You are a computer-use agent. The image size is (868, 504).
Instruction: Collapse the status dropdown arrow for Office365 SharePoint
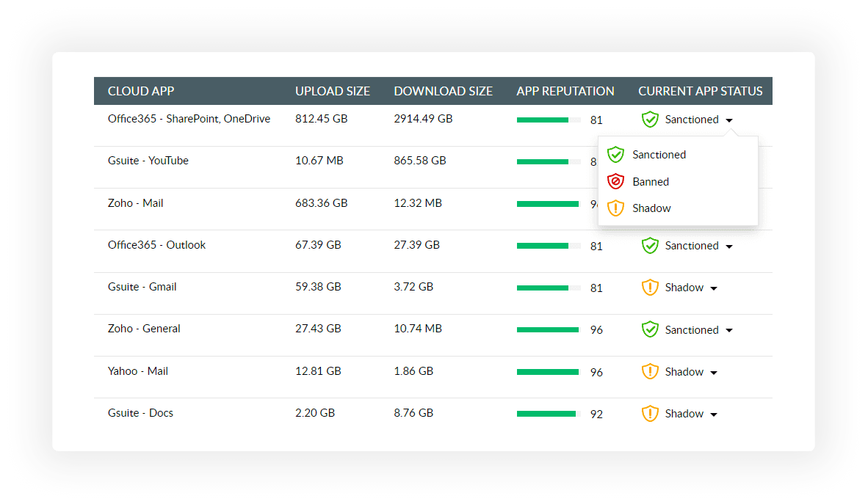coord(729,120)
